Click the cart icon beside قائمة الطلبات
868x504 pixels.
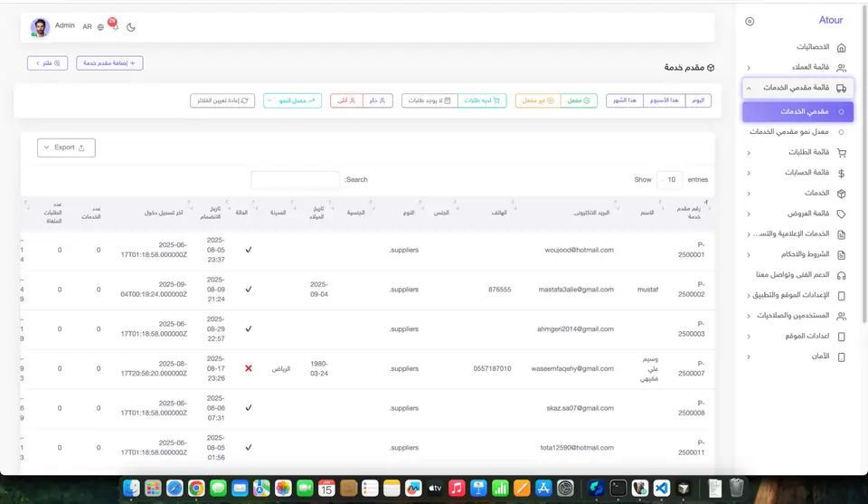(842, 153)
